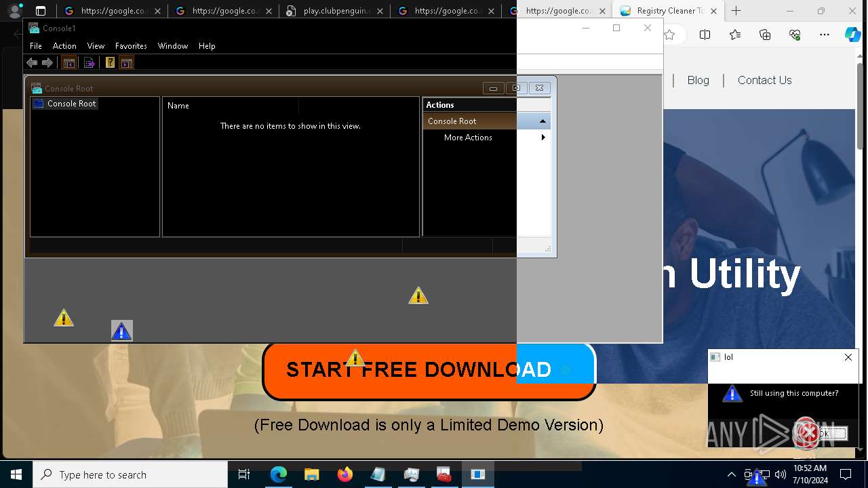
Task: Click the Edge profile avatar icon
Action: 15,11
